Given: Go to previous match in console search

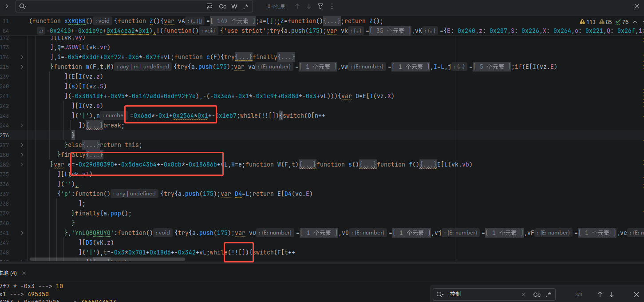Looking at the screenshot, I should coord(600,294).
